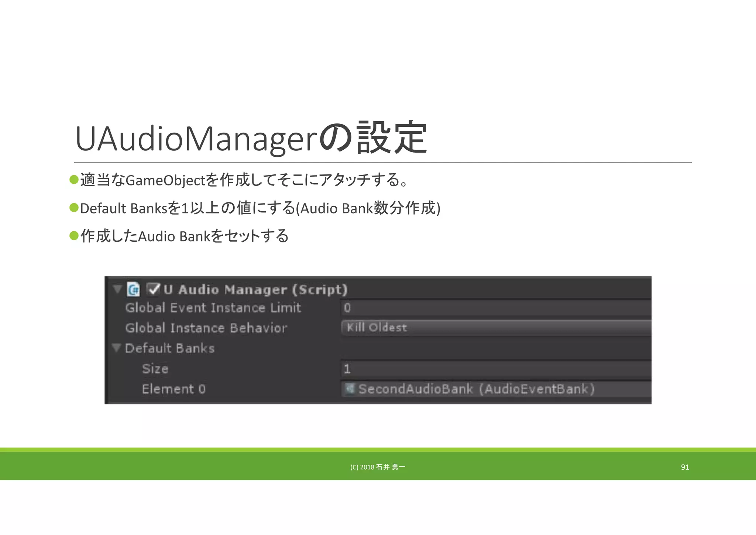
Task: Click the C# script icon of U Audio Manager
Action: (x=133, y=289)
